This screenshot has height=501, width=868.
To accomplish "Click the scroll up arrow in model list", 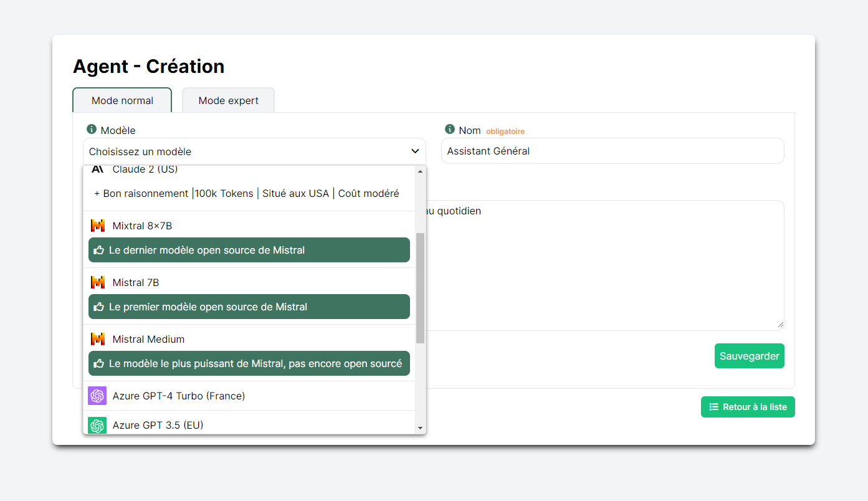I will coord(420,171).
